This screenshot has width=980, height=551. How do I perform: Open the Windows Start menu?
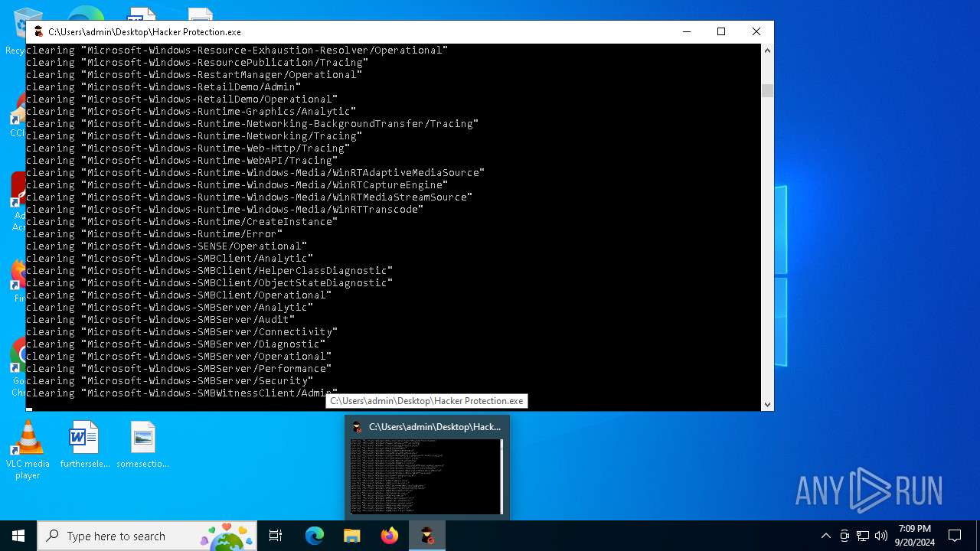[18, 536]
